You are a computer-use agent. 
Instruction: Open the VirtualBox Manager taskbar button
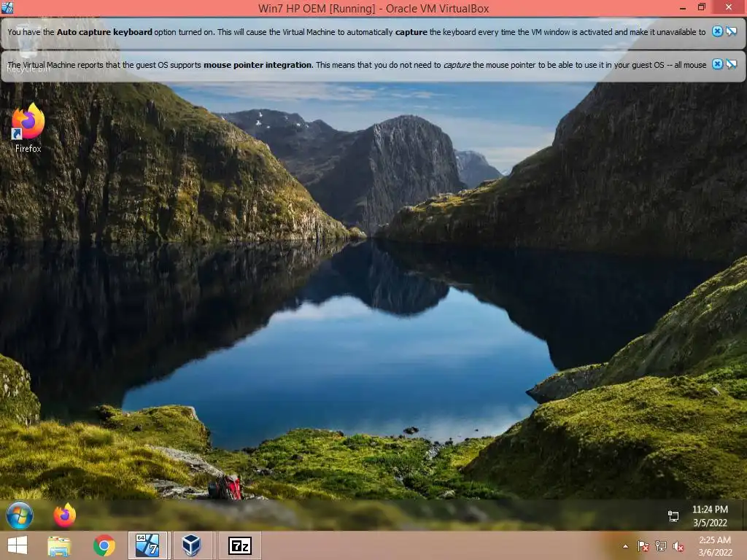click(x=191, y=545)
